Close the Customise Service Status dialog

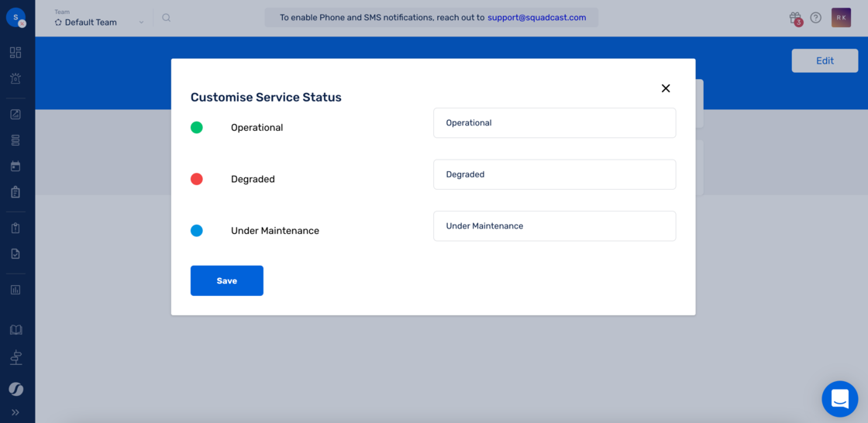[666, 88]
